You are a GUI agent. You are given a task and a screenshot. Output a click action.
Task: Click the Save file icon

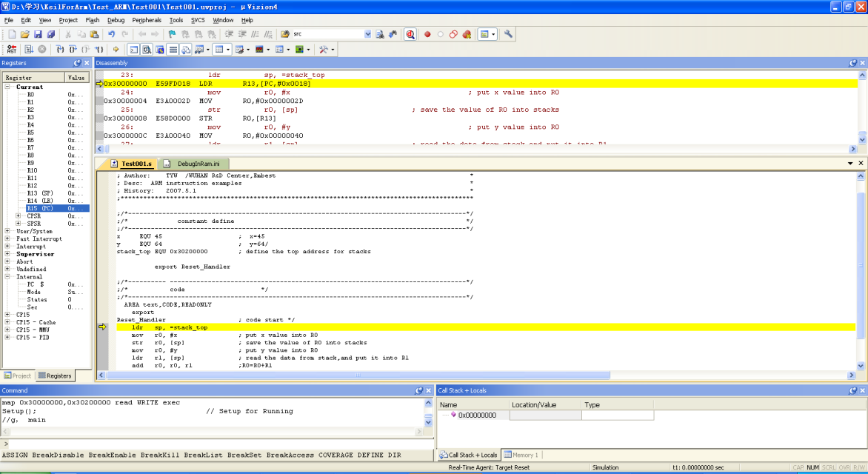(x=38, y=34)
